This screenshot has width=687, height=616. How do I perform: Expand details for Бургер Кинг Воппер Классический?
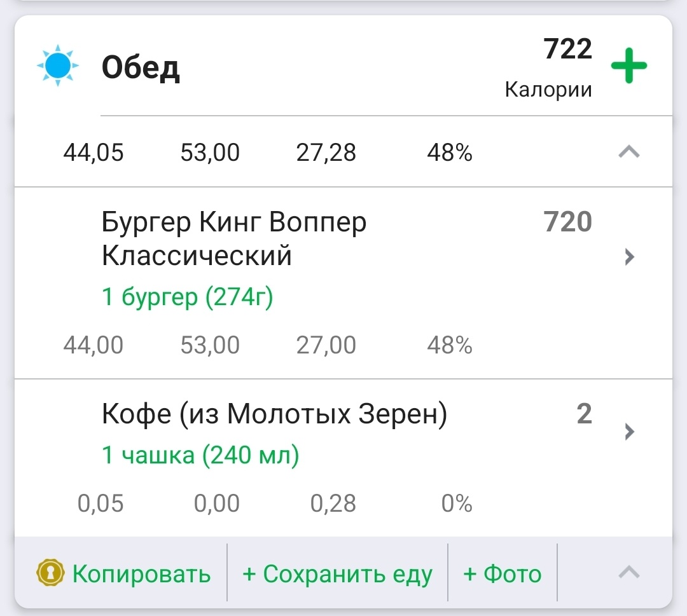coord(234,239)
